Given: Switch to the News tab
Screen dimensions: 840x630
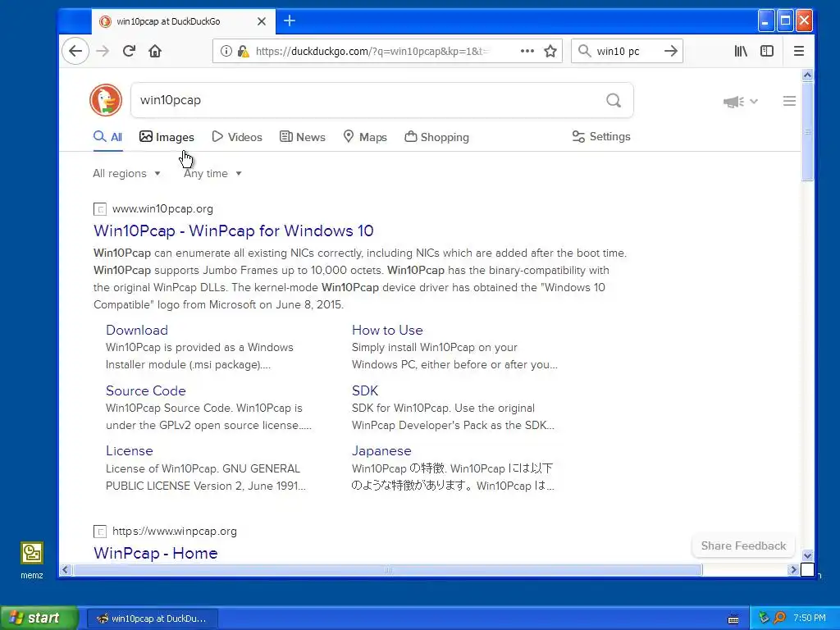Looking at the screenshot, I should click(x=303, y=137).
